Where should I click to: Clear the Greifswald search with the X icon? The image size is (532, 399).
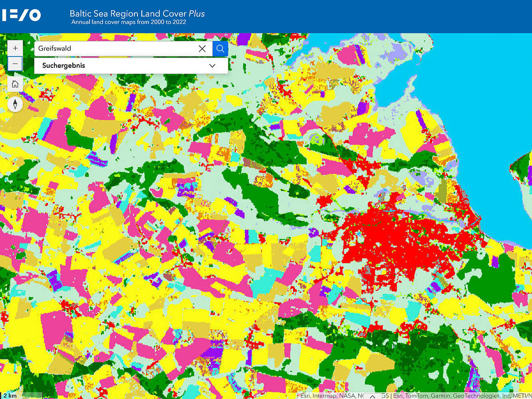point(202,49)
